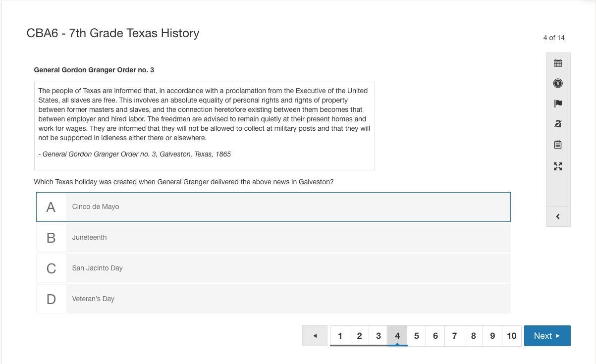
Task: Navigate to question 10
Action: 511,336
